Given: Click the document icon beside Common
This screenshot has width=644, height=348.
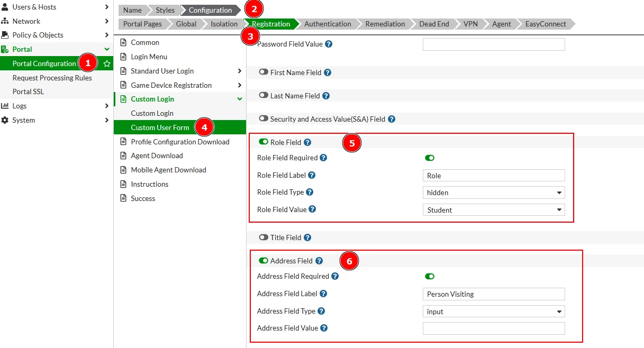Looking at the screenshot, I should click(x=124, y=42).
